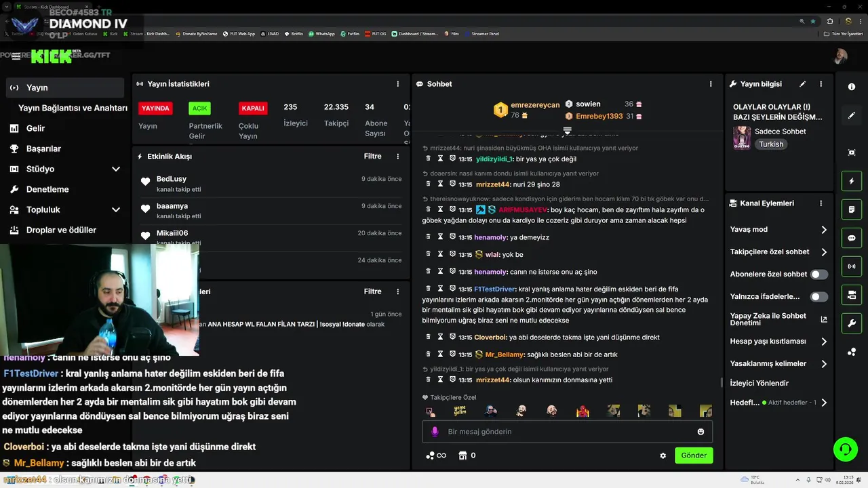The width and height of the screenshot is (868, 488).
Task: Ban user F1TestDriver shield icon
Action: 452,289
